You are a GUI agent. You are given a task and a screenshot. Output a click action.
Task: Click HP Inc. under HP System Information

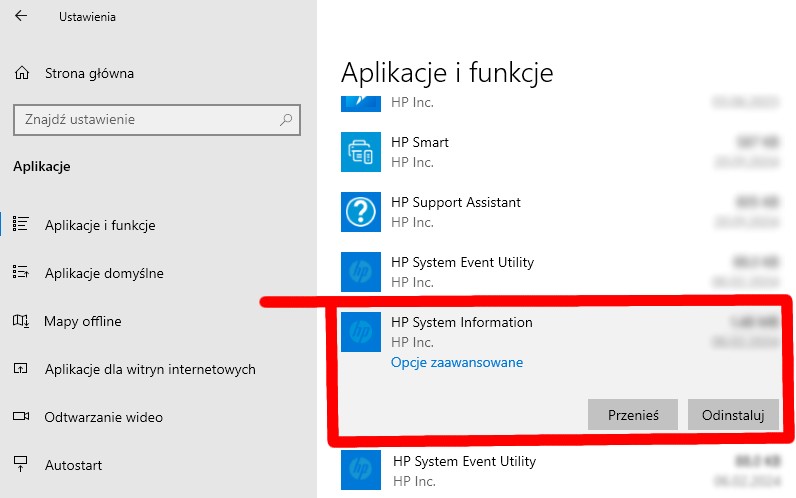tap(412, 343)
